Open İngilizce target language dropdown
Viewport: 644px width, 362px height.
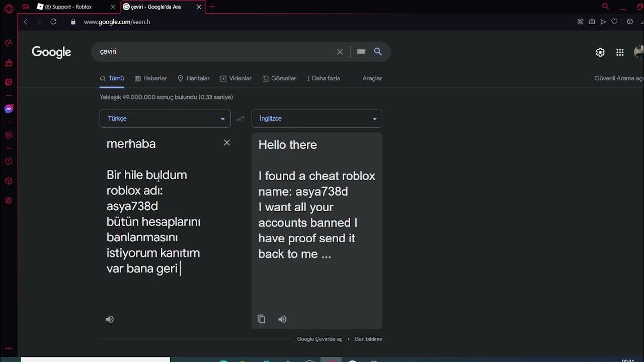tap(317, 119)
